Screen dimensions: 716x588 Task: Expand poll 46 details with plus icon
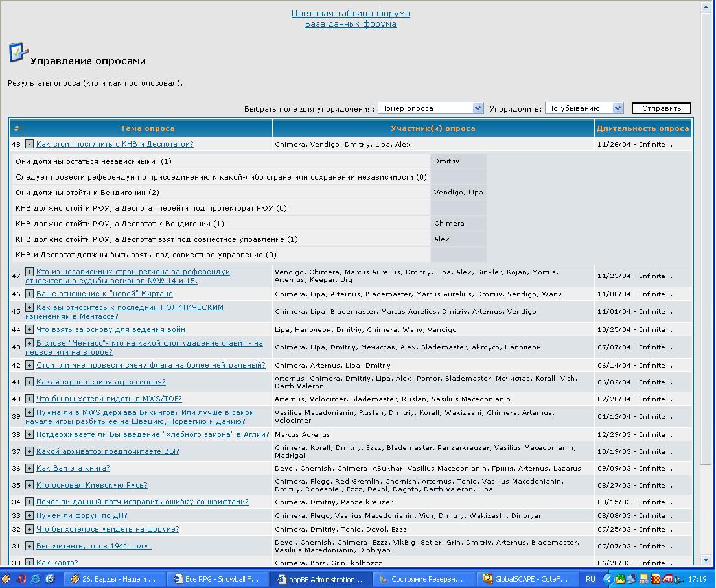(x=29, y=294)
